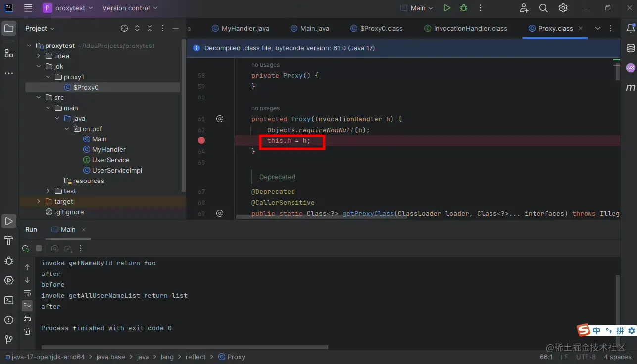This screenshot has width=637, height=364.
Task: Select .gitignore file in project tree
Action: pos(68,212)
